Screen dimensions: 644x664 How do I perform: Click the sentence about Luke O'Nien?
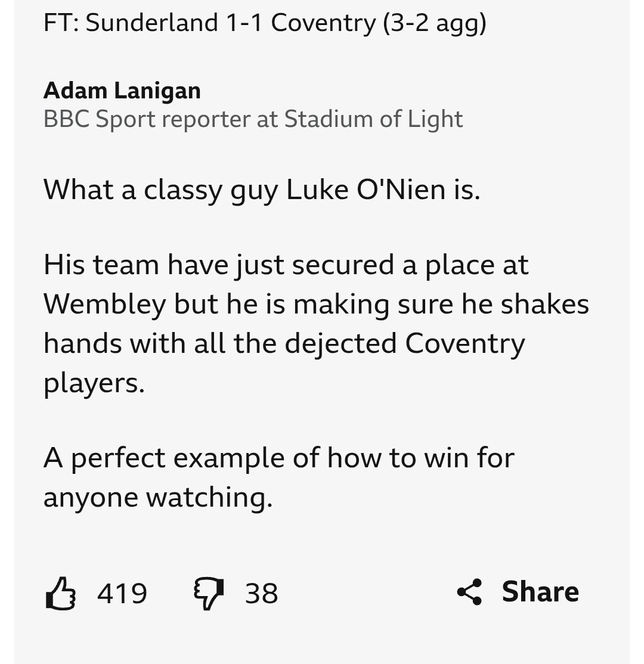[262, 190]
